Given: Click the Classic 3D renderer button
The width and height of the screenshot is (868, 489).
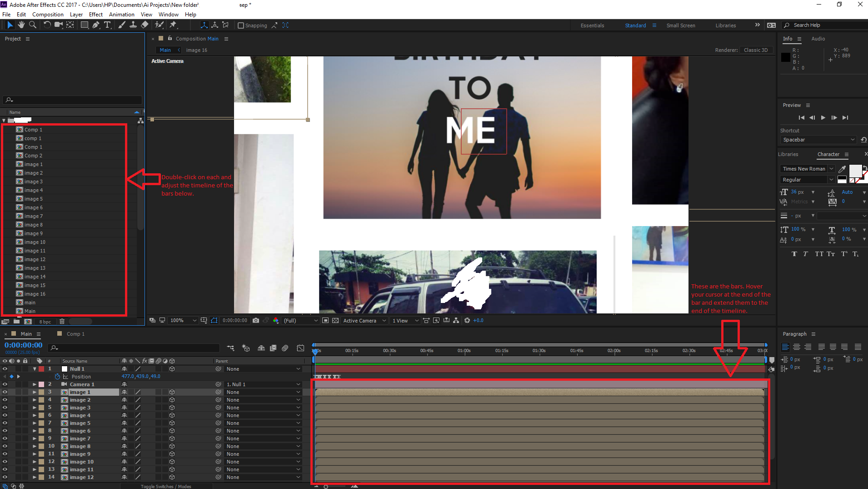Looking at the screenshot, I should (756, 50).
